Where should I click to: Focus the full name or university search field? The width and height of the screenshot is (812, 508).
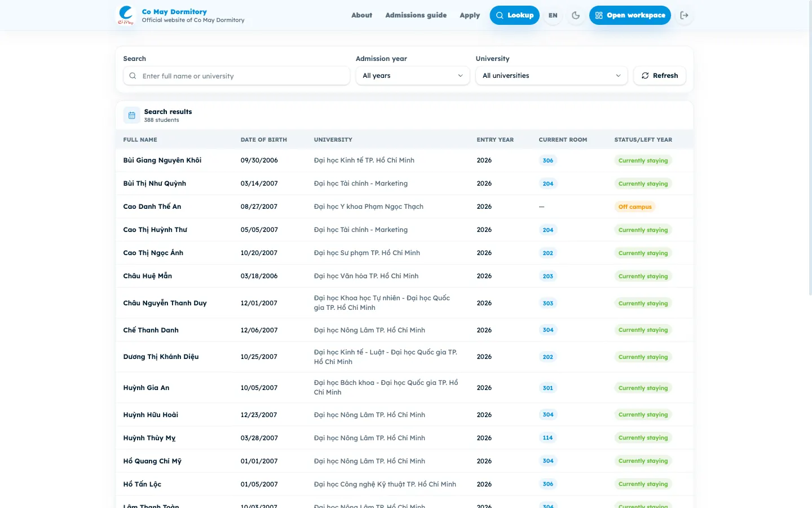(x=236, y=76)
